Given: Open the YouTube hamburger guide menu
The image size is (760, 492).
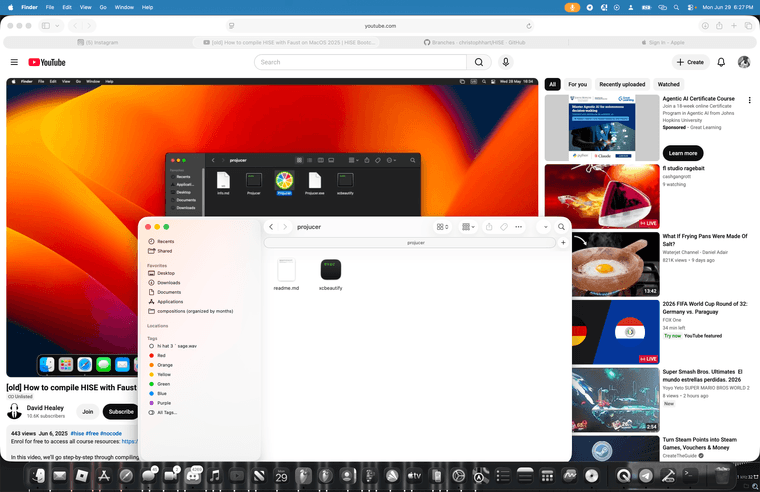Looking at the screenshot, I should pyautogui.click(x=14, y=62).
